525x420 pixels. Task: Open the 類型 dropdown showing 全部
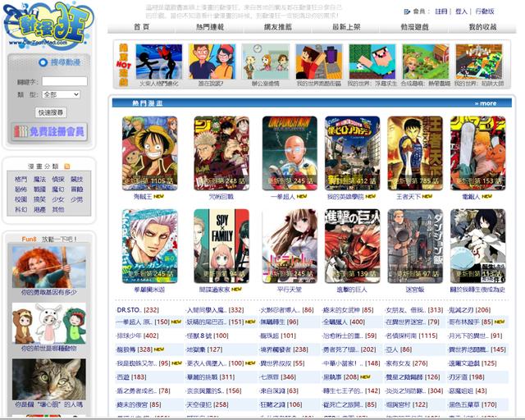[x=62, y=95]
